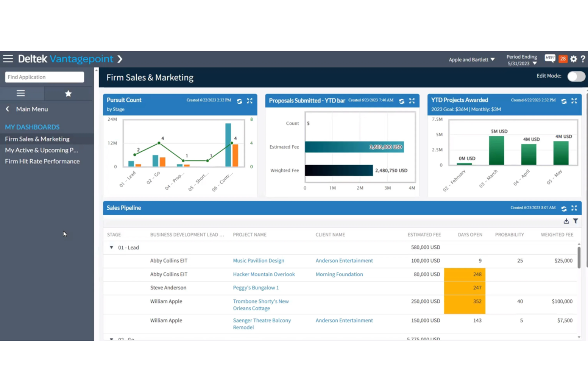Maximize the Sales Pipeline widget
The width and height of the screenshot is (588, 392).
[574, 208]
